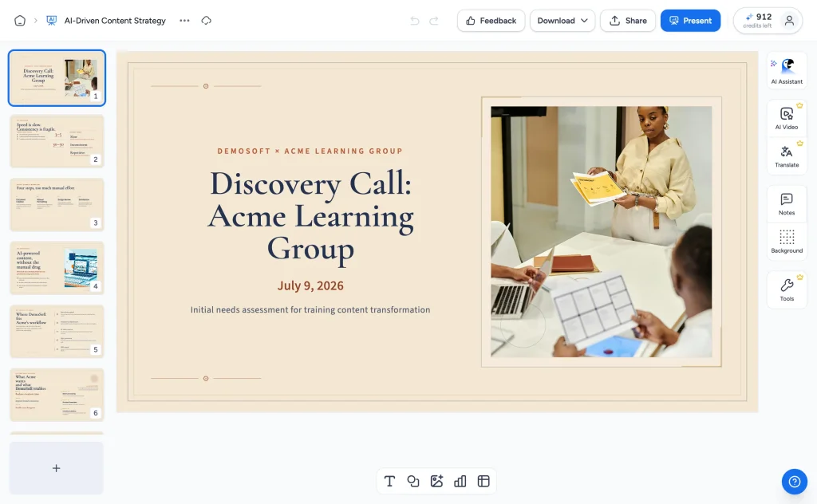The width and height of the screenshot is (817, 504).
Task: Open the three-dot more options menu
Action: coord(184,21)
